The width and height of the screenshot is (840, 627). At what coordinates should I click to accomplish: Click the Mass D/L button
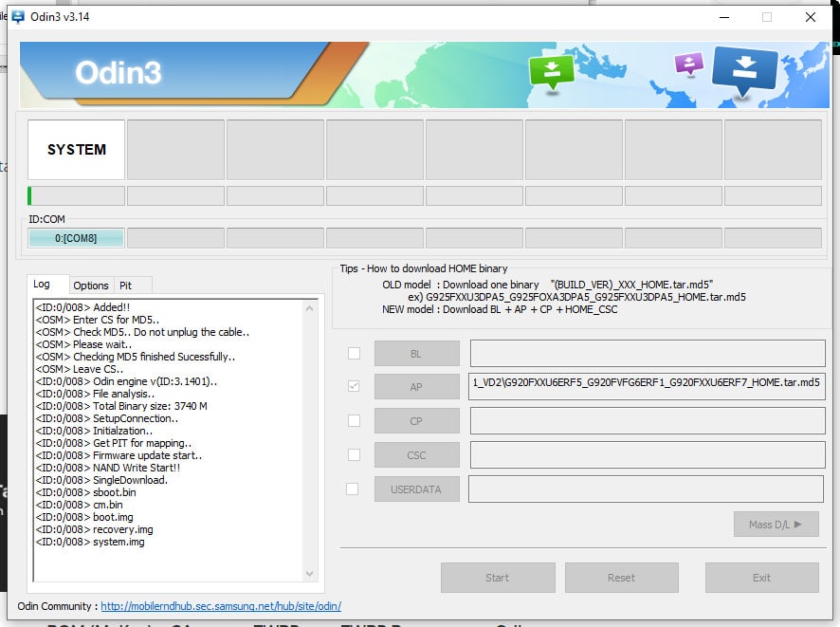coord(776,525)
